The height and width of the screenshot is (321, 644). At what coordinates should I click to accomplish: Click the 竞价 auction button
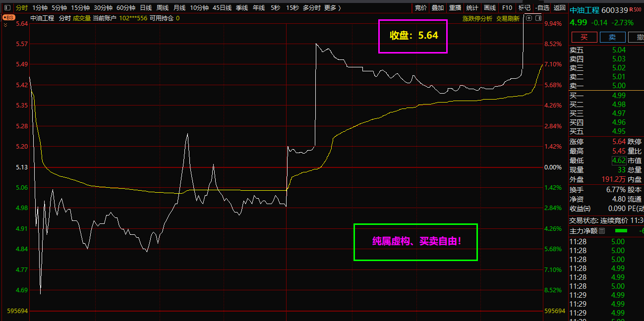pos(420,8)
